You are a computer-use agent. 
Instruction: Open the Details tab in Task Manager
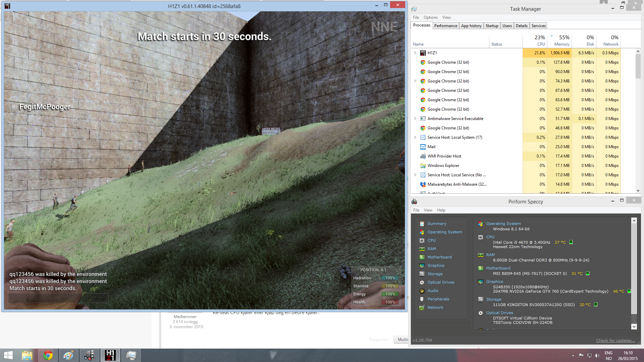[x=522, y=26]
